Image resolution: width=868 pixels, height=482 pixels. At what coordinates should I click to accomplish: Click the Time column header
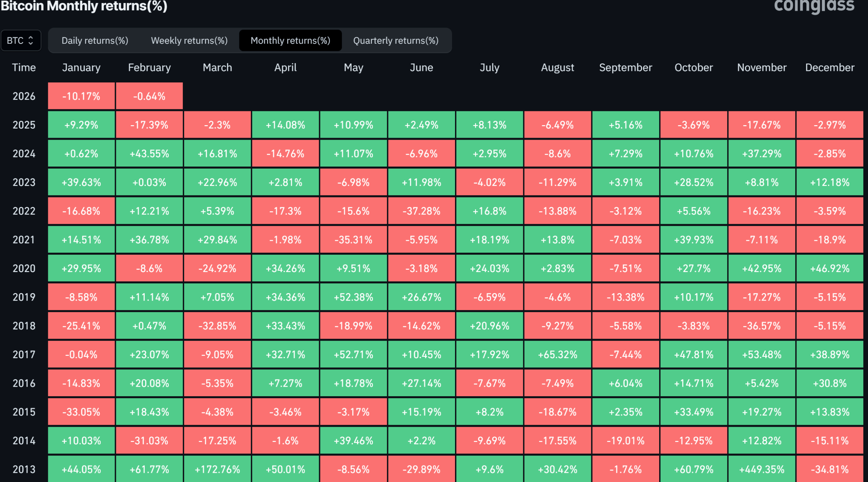point(24,68)
